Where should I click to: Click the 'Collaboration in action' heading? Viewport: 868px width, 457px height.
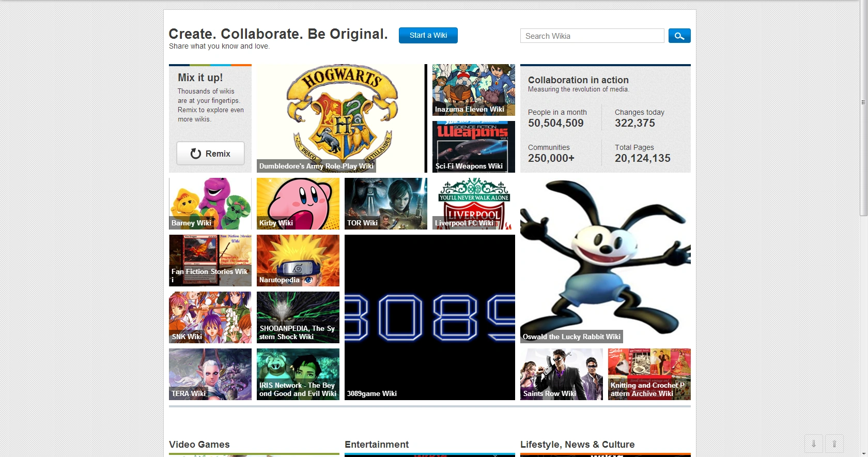tap(578, 80)
